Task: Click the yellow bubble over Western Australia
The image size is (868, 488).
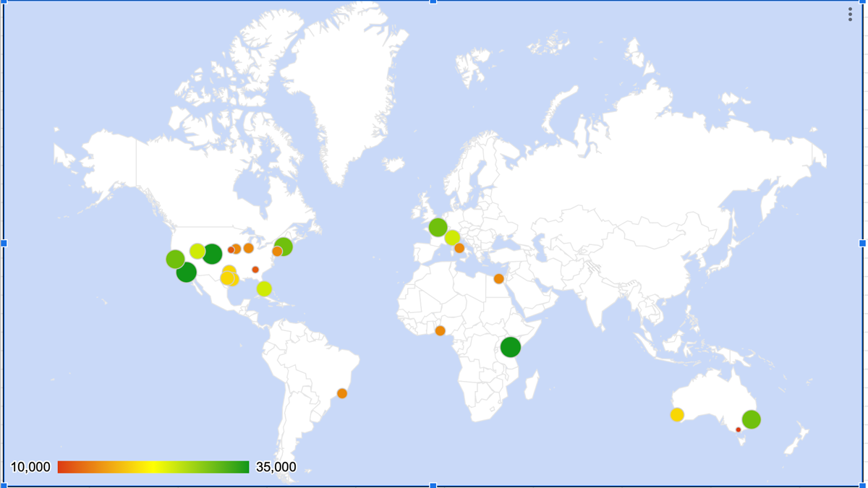Action: click(x=678, y=414)
